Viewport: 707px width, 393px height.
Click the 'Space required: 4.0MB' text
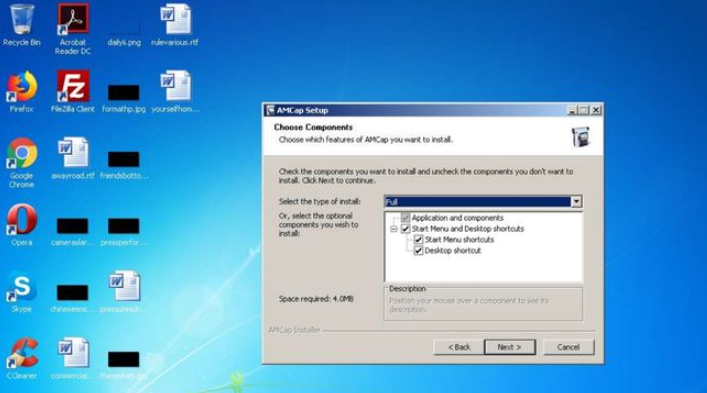(x=316, y=299)
